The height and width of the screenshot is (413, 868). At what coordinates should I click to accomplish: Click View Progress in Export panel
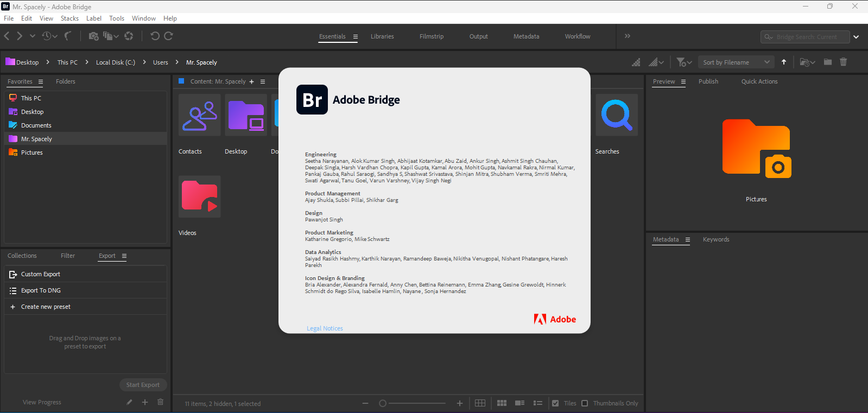(42, 402)
